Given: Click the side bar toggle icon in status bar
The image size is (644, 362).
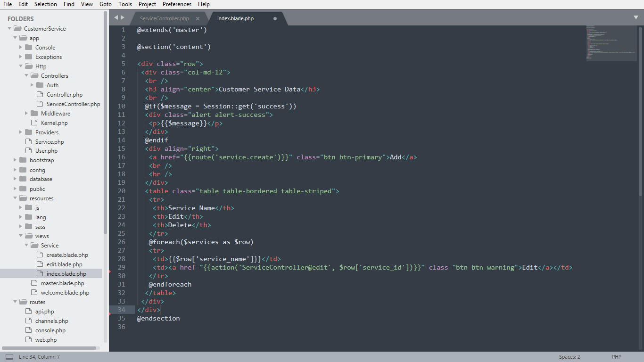Looking at the screenshot, I should pos(9,357).
